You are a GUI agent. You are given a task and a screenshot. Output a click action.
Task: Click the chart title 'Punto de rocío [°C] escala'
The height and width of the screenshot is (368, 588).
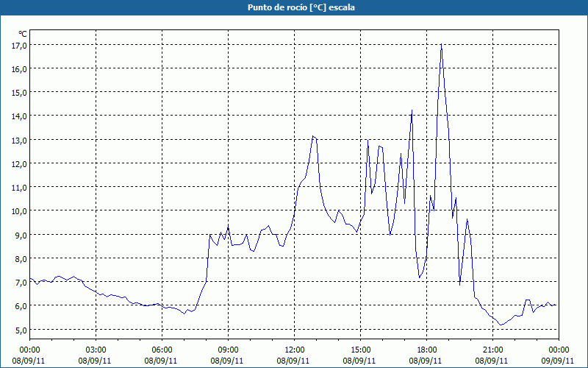point(301,7)
